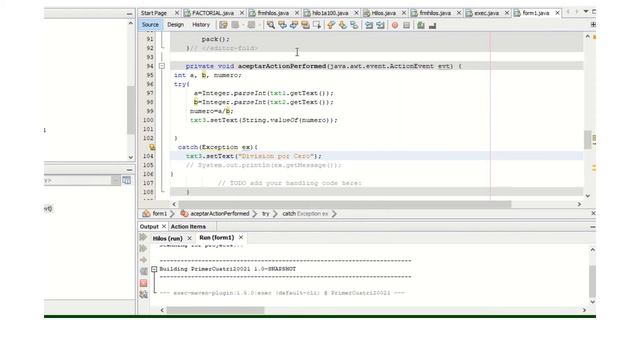Click the Find Selection magnifier icon

[x=271, y=25]
